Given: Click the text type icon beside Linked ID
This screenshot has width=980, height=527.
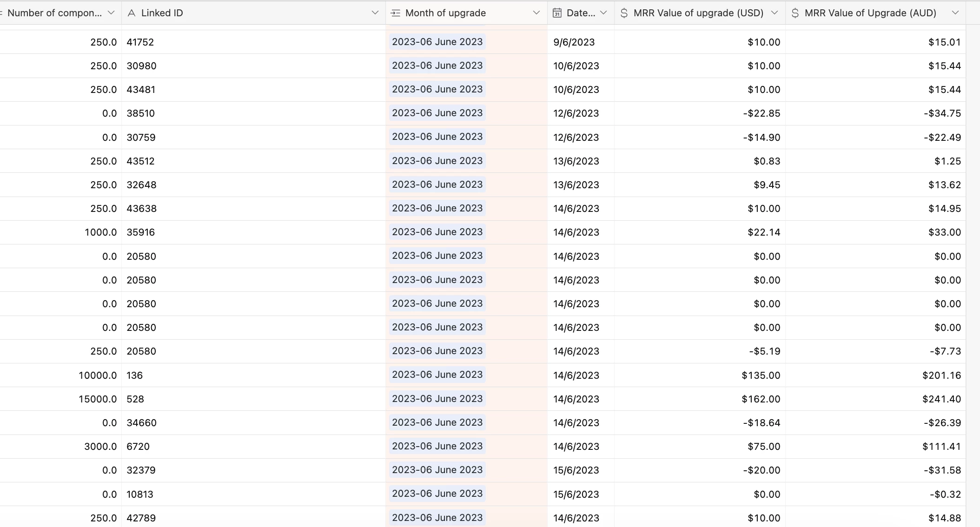Looking at the screenshot, I should click(x=132, y=13).
